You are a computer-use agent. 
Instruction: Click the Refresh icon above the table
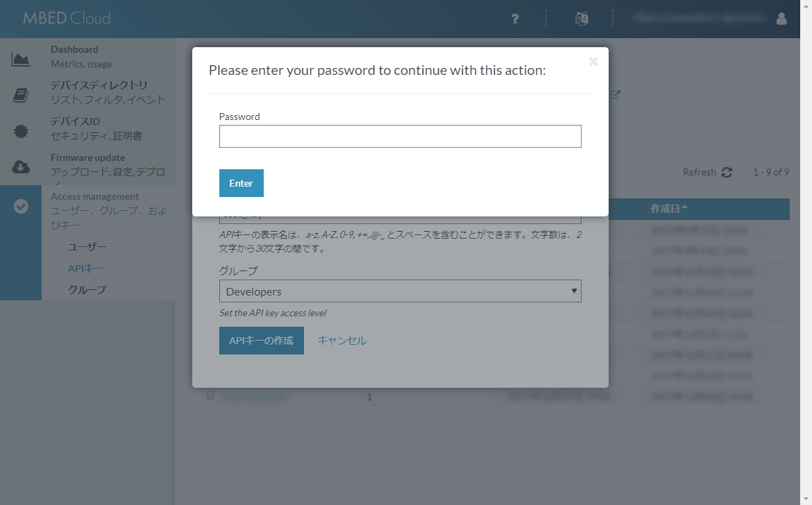point(727,172)
